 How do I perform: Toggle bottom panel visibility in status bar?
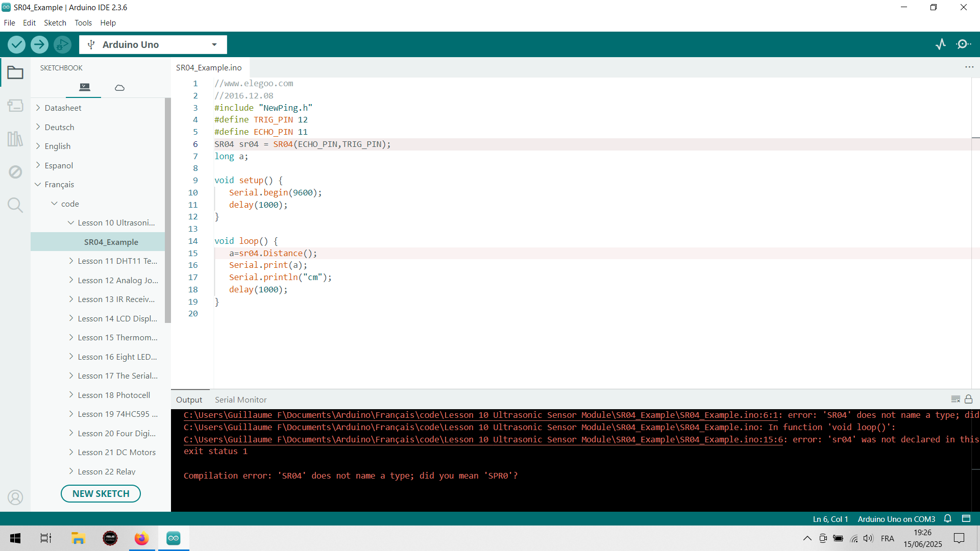coord(966,518)
